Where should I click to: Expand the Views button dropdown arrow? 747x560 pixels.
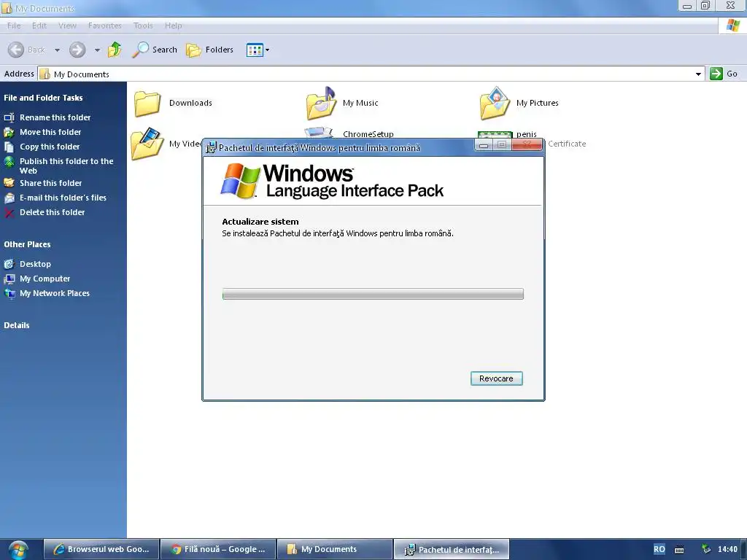click(267, 50)
